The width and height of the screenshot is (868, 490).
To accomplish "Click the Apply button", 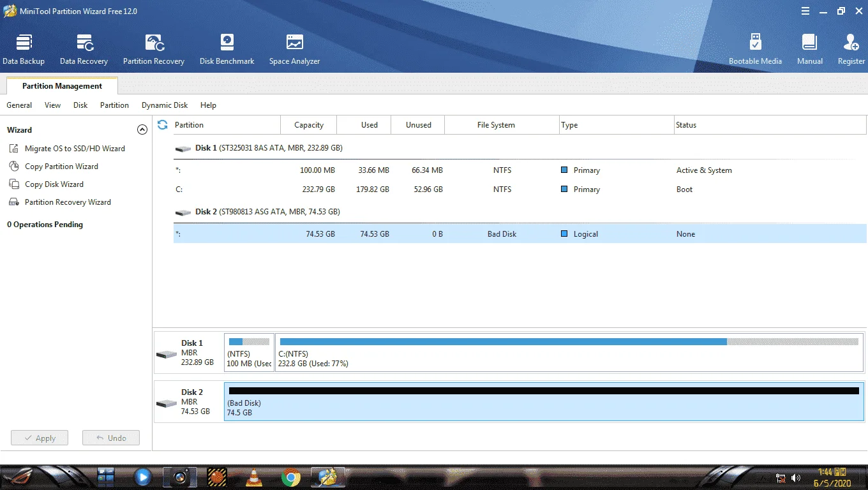I will click(x=40, y=438).
